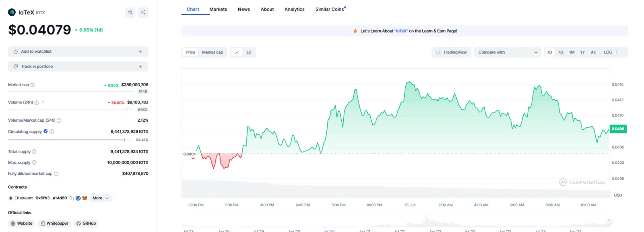Switch to the Similar Coins tab

(x=330, y=9)
